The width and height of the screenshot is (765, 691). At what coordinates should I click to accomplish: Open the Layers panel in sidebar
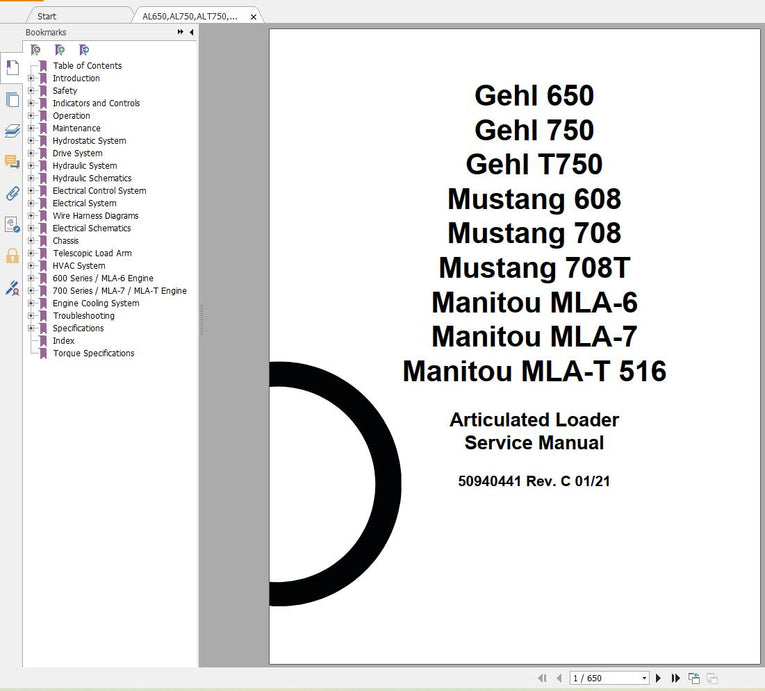point(12,130)
